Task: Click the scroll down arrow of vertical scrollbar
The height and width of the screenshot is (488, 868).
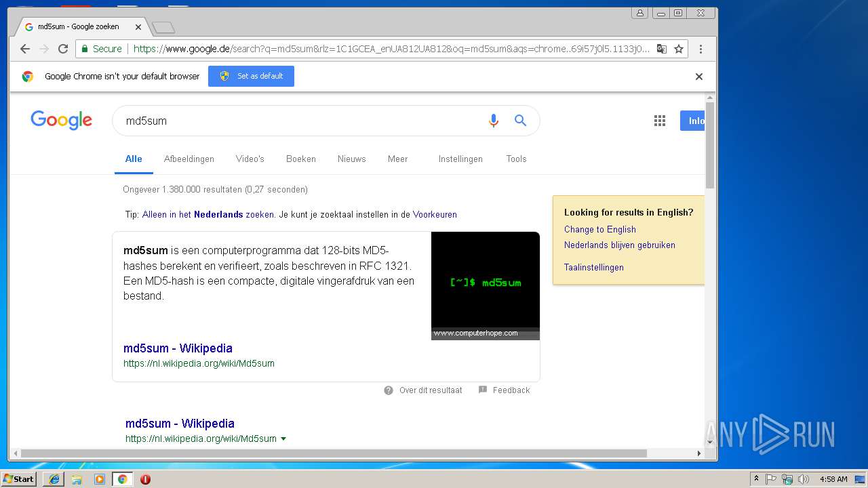Action: tap(710, 443)
